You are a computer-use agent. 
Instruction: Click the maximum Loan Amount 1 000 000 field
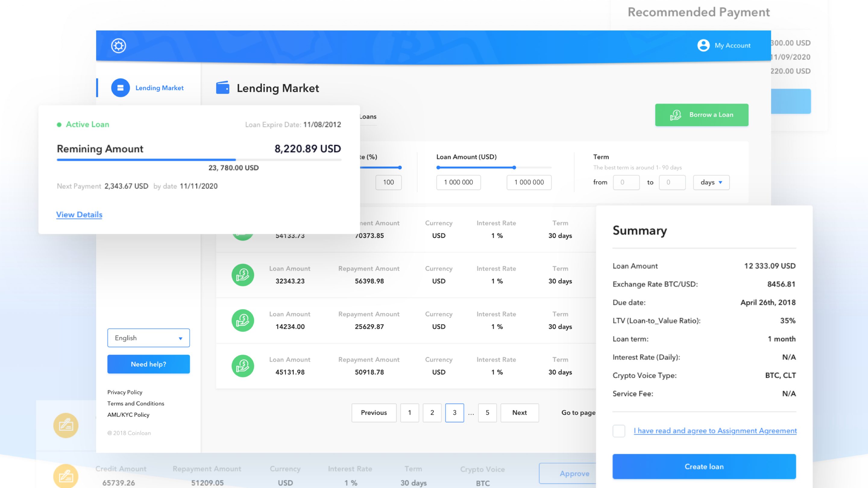[x=529, y=182]
